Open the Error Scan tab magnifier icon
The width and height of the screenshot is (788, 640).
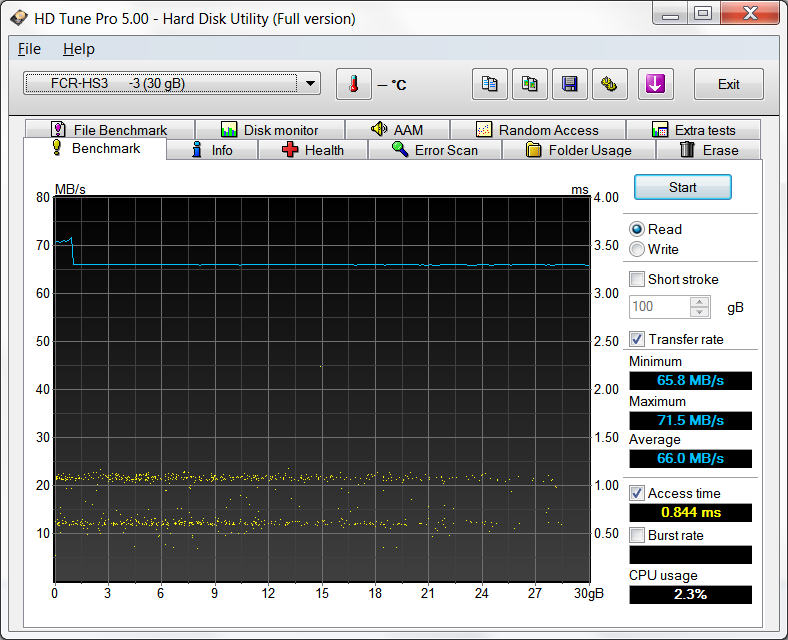(x=433, y=150)
